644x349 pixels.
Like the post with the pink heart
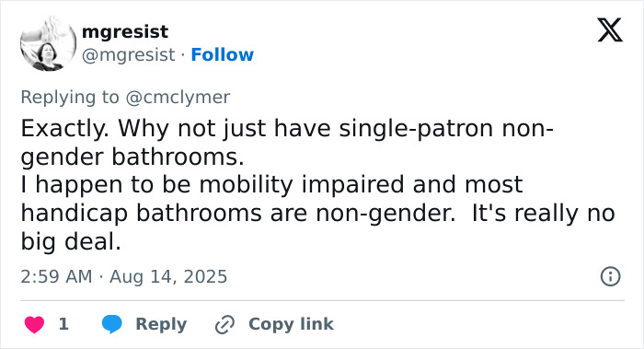tap(35, 324)
